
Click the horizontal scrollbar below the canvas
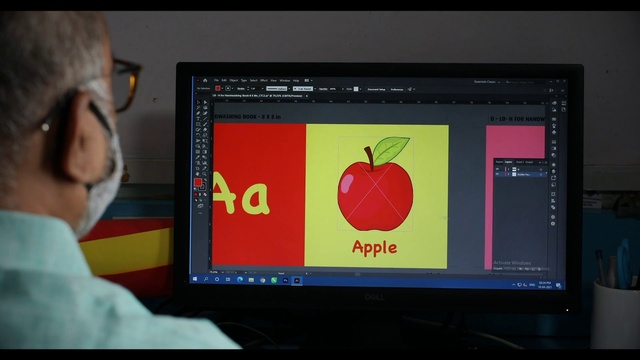pos(357,274)
